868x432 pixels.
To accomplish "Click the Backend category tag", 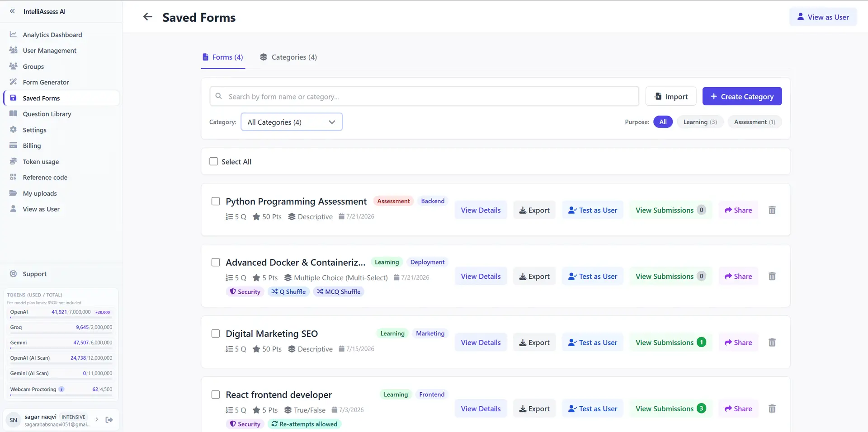I will click(433, 201).
